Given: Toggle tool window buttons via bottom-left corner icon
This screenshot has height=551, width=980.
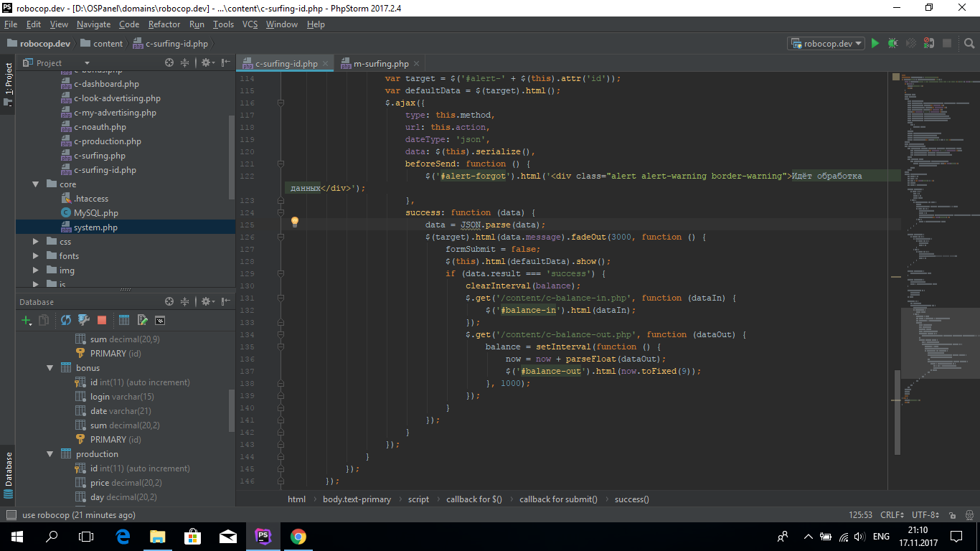Looking at the screenshot, I should pos(10,515).
